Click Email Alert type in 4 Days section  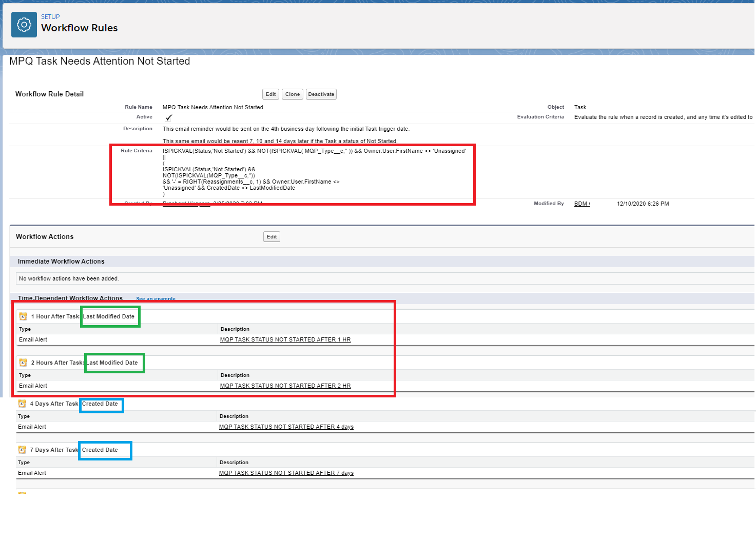click(x=32, y=427)
